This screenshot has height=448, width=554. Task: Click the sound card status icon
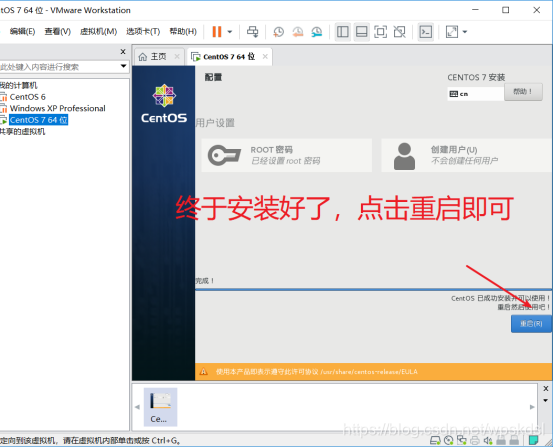(488, 440)
